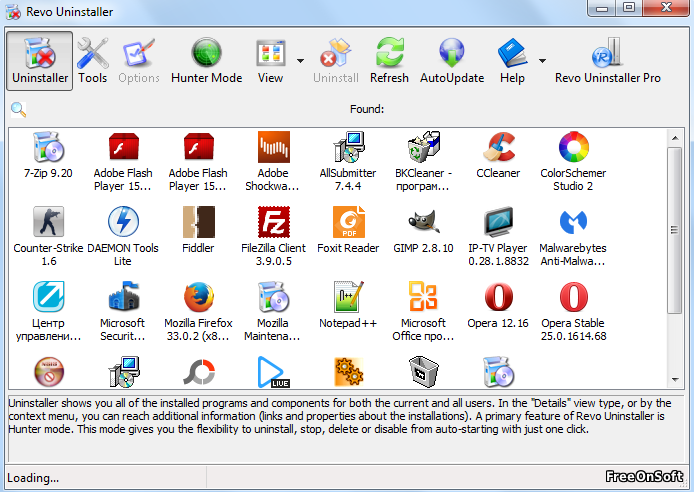This screenshot has width=694, height=492.
Task: Select the red prohibited-sign program icon
Action: (49, 372)
